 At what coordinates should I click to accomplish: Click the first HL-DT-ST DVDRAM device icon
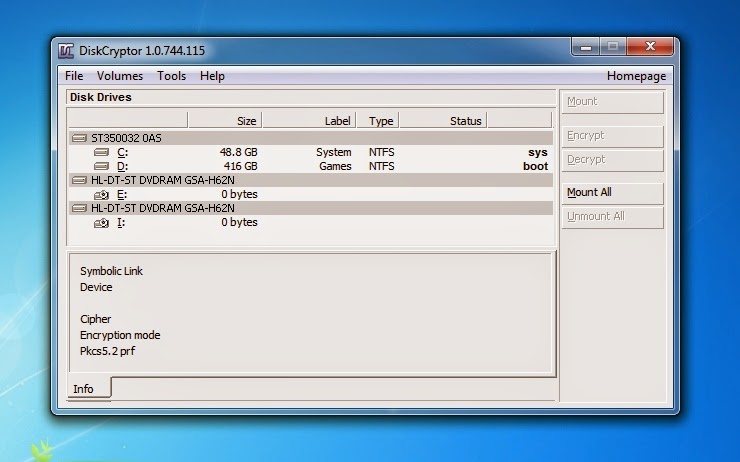pos(79,180)
